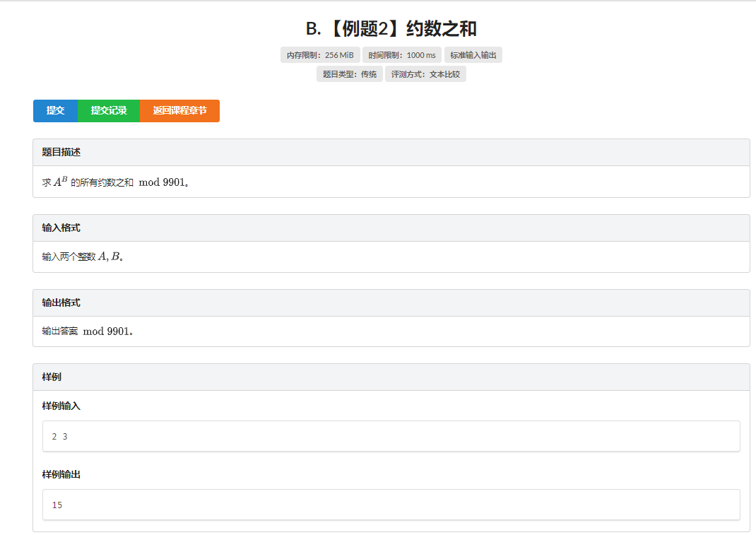Image resolution: width=756 pixels, height=535 pixels.
Task: Click the problem statement mentioning mod 9901
Action: click(x=115, y=182)
